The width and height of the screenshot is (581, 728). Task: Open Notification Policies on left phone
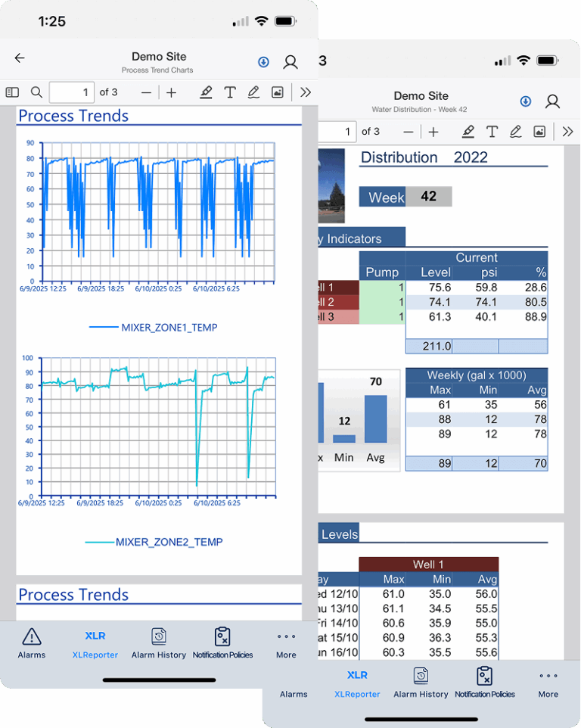point(222,642)
